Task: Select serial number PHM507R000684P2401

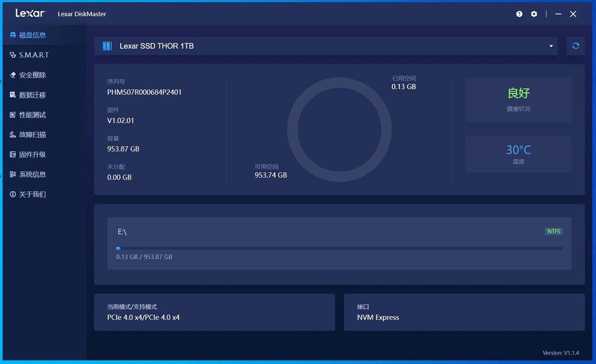Action: (145, 92)
